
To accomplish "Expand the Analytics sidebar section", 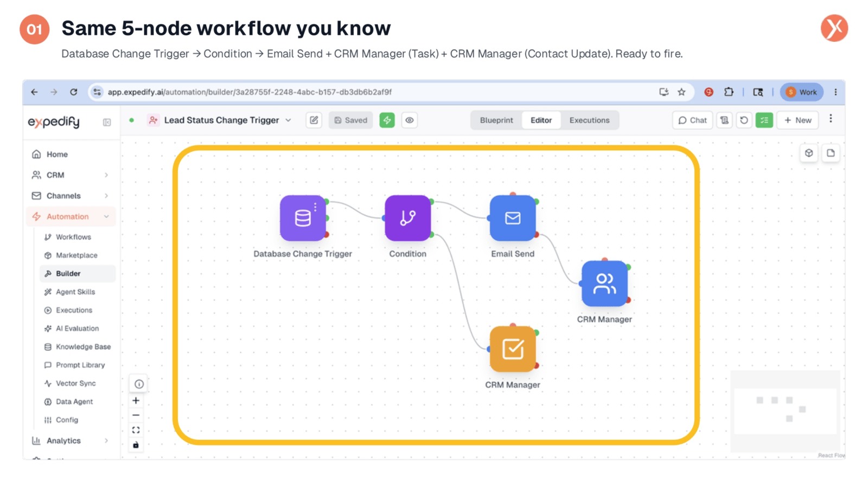I will [x=71, y=441].
